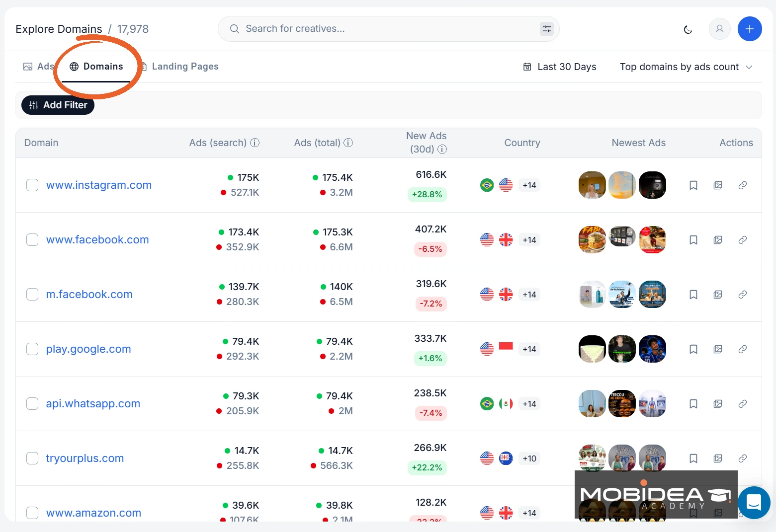
Task: Copy link for www.instagram.com
Action: [x=743, y=185]
